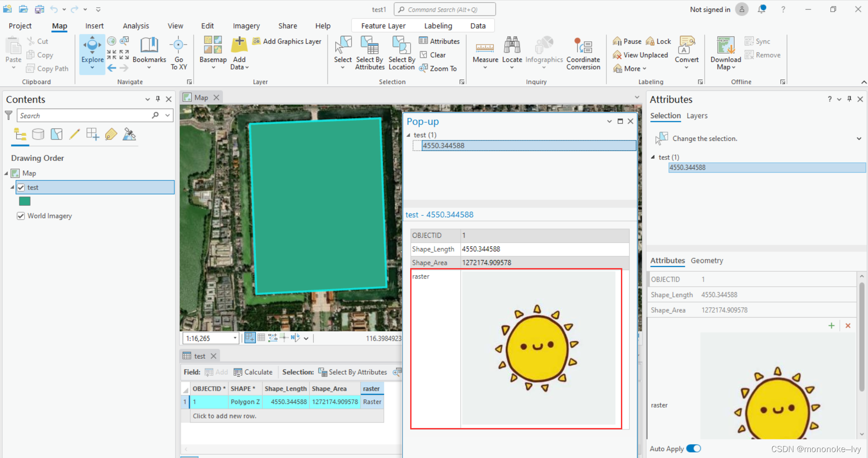Viewport: 868px width, 458px height.
Task: Click Select By Attributes in table toolbar
Action: point(352,372)
